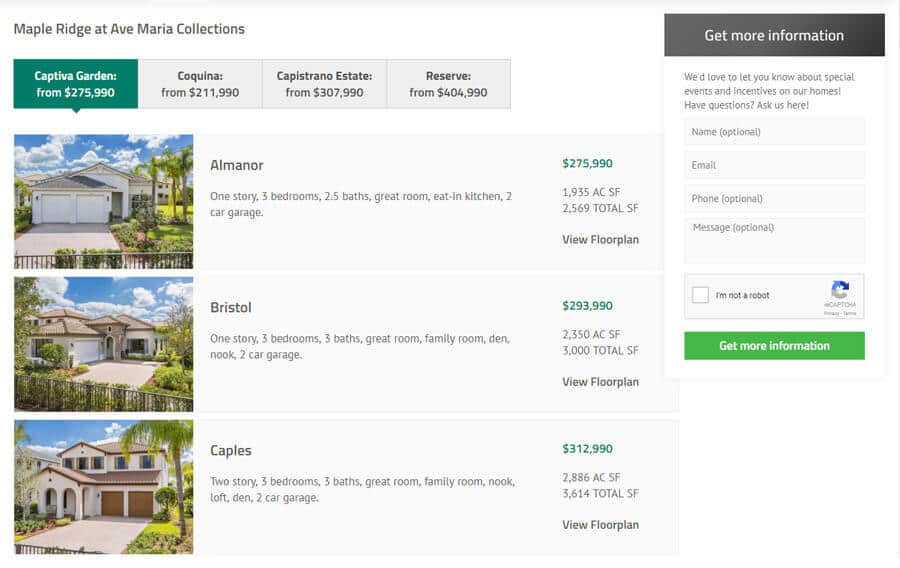Click the Message (optional) text area
Screen dimensions: 900x568
pyautogui.click(x=774, y=240)
